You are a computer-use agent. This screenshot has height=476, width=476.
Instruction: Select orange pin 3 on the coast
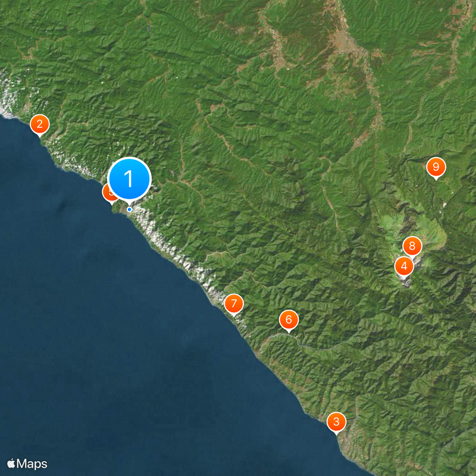pyautogui.click(x=336, y=422)
